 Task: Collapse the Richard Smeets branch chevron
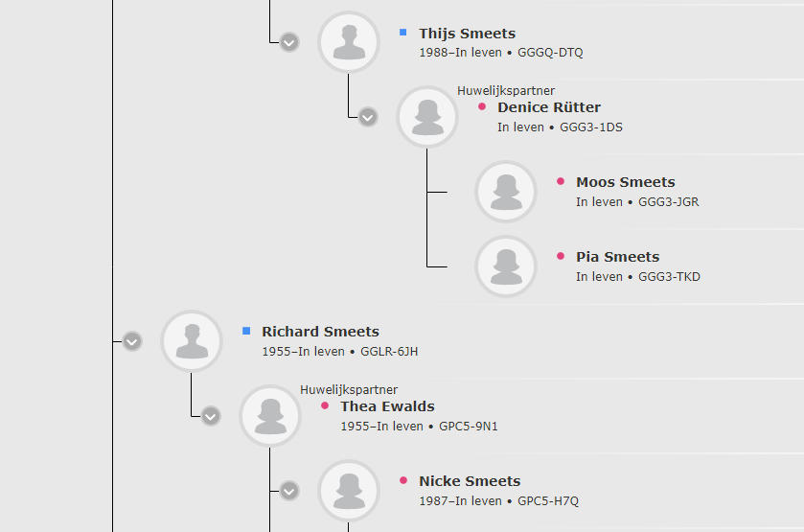pos(132,341)
